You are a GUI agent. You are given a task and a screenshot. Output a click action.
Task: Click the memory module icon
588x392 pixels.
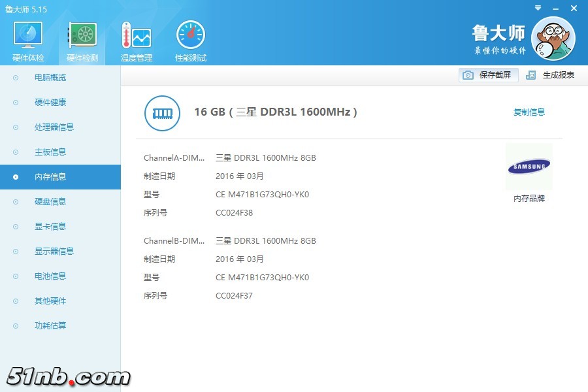point(161,112)
